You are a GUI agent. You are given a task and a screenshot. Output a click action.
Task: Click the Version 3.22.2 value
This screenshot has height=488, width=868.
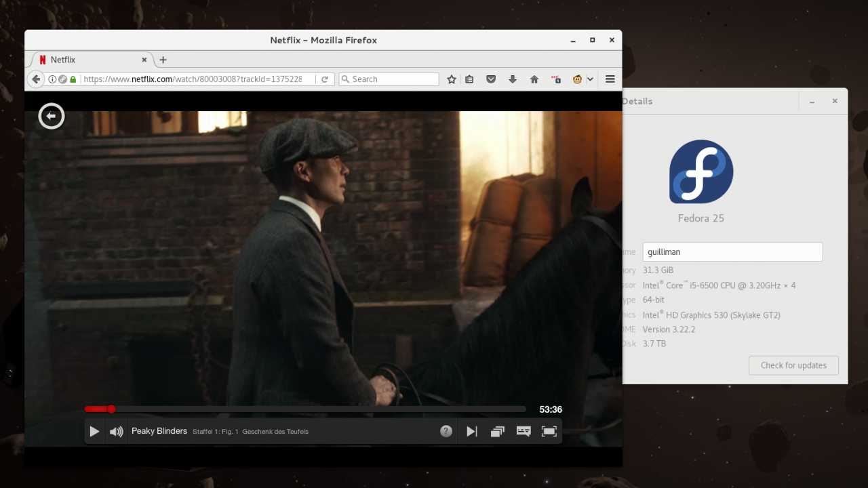669,329
